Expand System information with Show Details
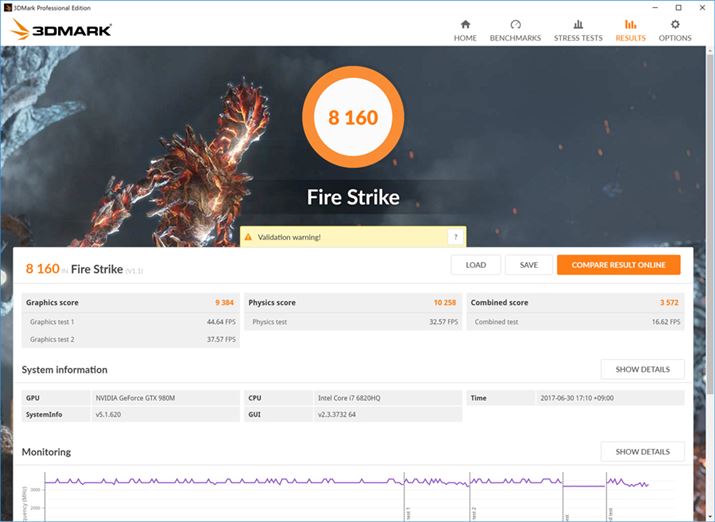 coord(642,369)
